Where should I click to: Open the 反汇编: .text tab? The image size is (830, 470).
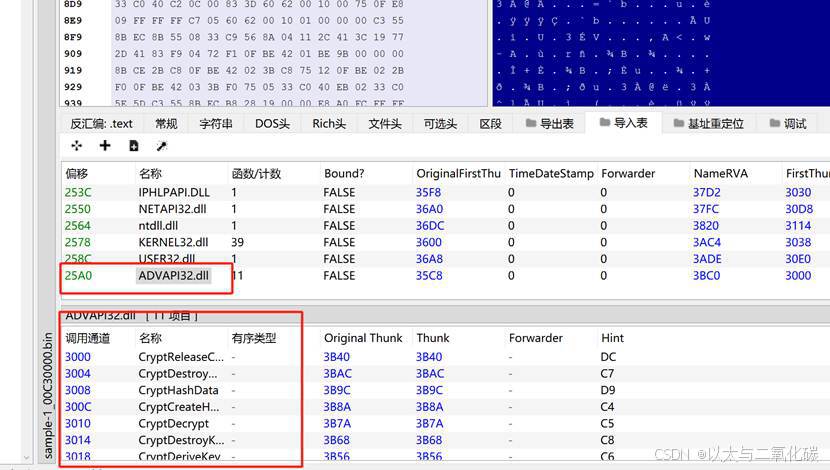pos(102,123)
